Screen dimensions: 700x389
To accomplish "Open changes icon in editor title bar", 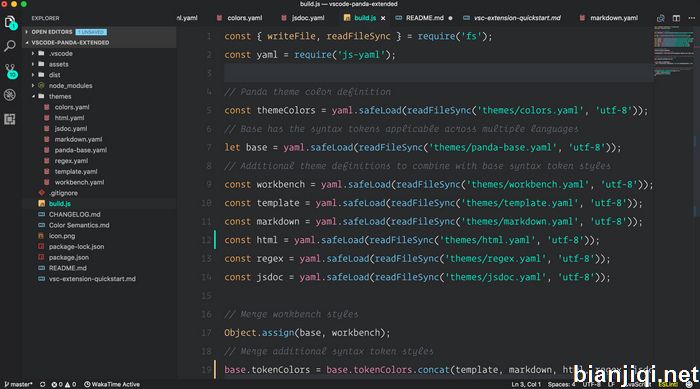I will [661, 18].
